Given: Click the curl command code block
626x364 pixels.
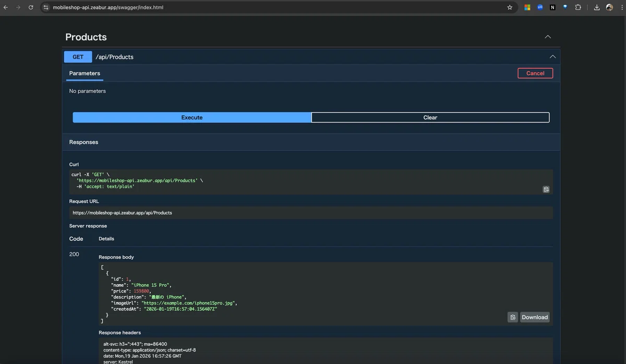Looking at the screenshot, I should (311, 182).
